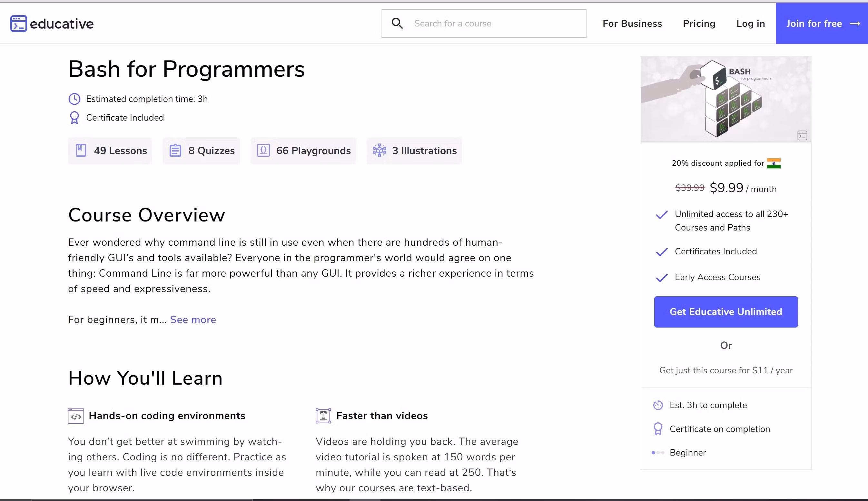This screenshot has width=868, height=501.
Task: Click the search magnifier icon
Action: point(397,24)
